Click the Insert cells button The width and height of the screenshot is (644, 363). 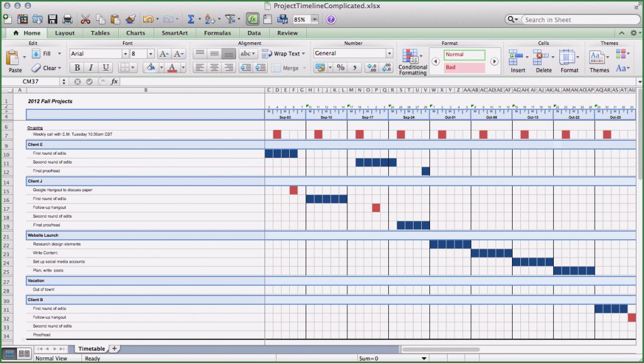[518, 61]
